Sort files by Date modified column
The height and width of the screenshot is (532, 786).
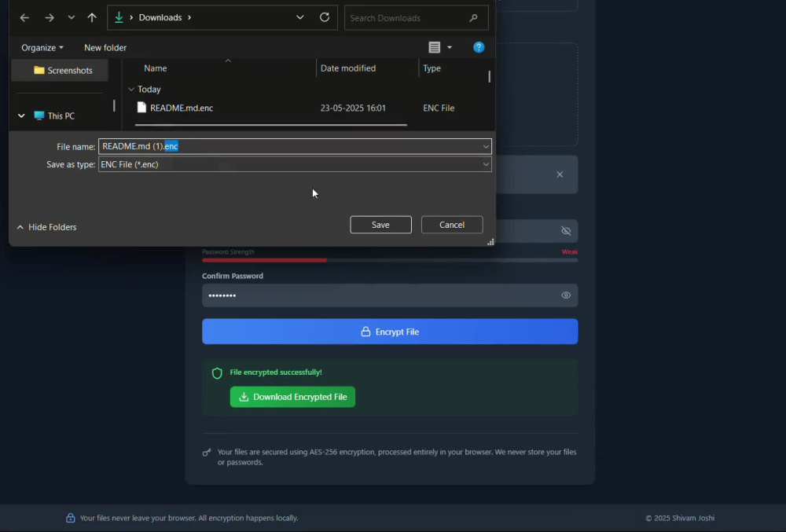pyautogui.click(x=348, y=68)
